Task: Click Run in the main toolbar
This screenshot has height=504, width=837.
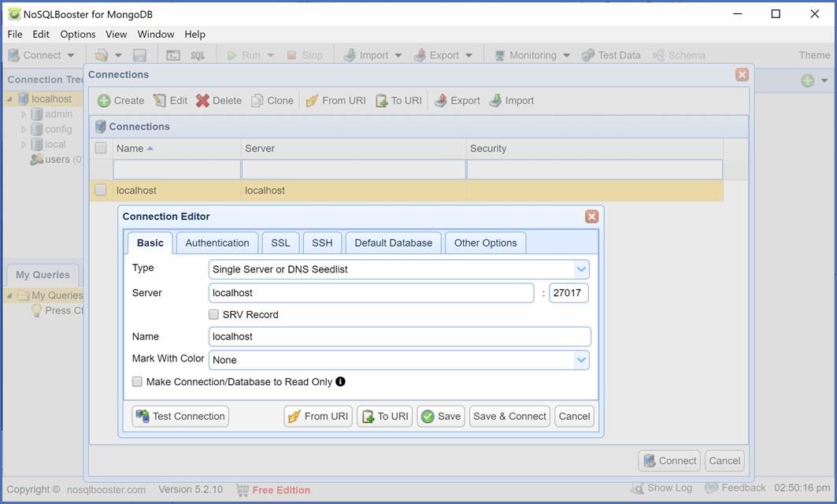Action: click(244, 55)
